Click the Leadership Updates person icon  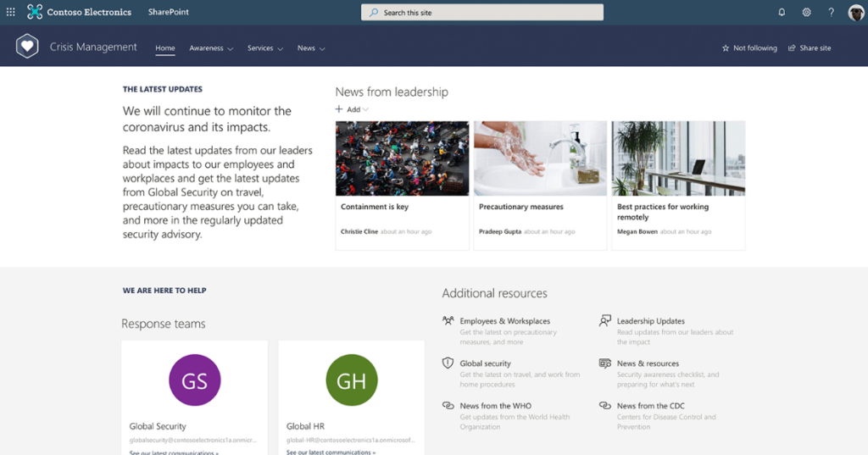pos(605,320)
